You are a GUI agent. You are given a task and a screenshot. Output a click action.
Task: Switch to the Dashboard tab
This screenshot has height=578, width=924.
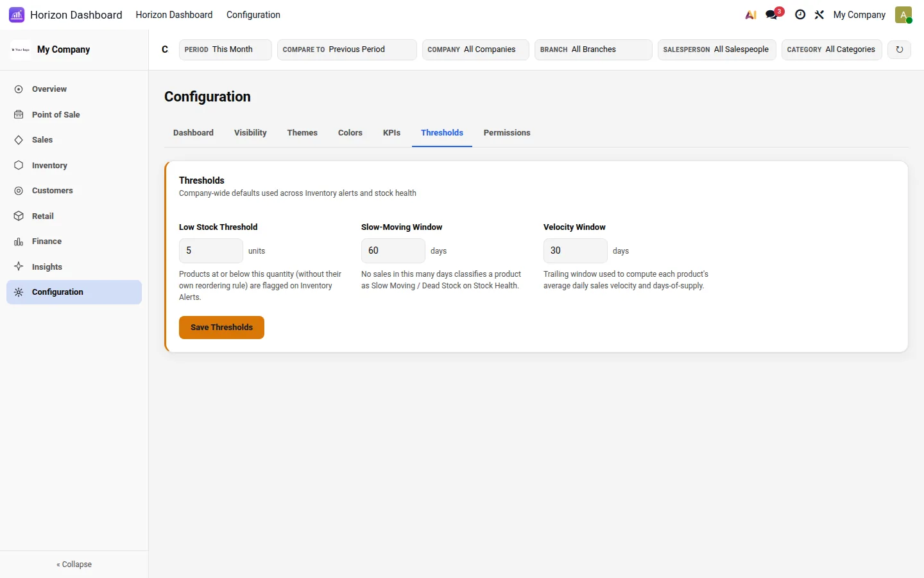pos(193,133)
